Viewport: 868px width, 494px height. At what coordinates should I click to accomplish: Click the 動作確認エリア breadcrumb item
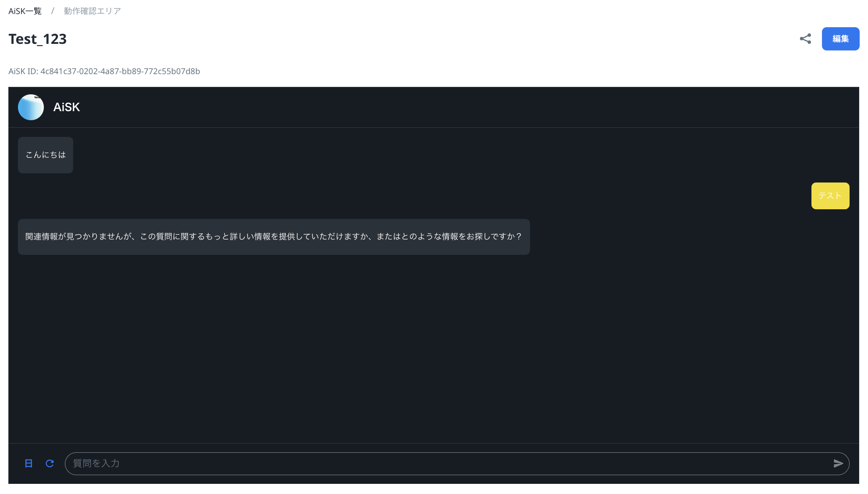(x=92, y=11)
